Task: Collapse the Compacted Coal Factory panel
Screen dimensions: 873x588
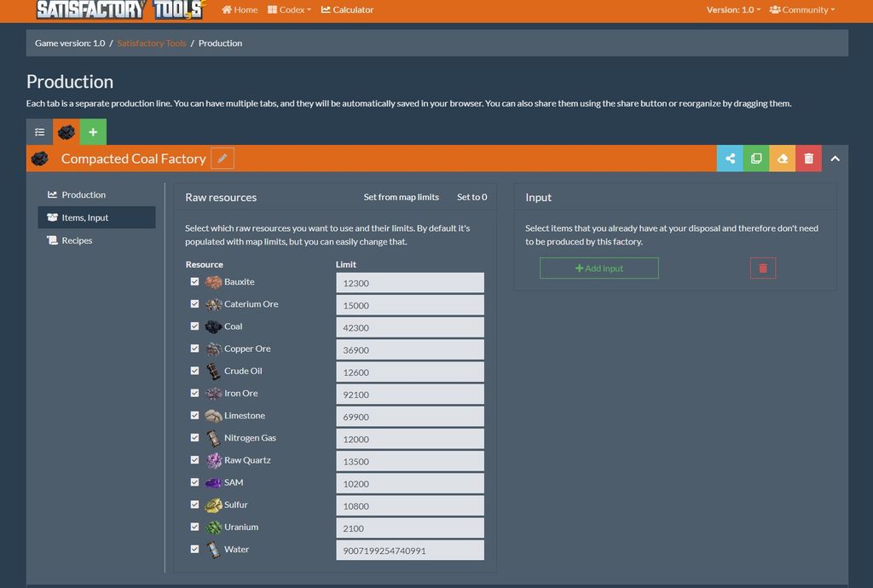Action: (835, 159)
